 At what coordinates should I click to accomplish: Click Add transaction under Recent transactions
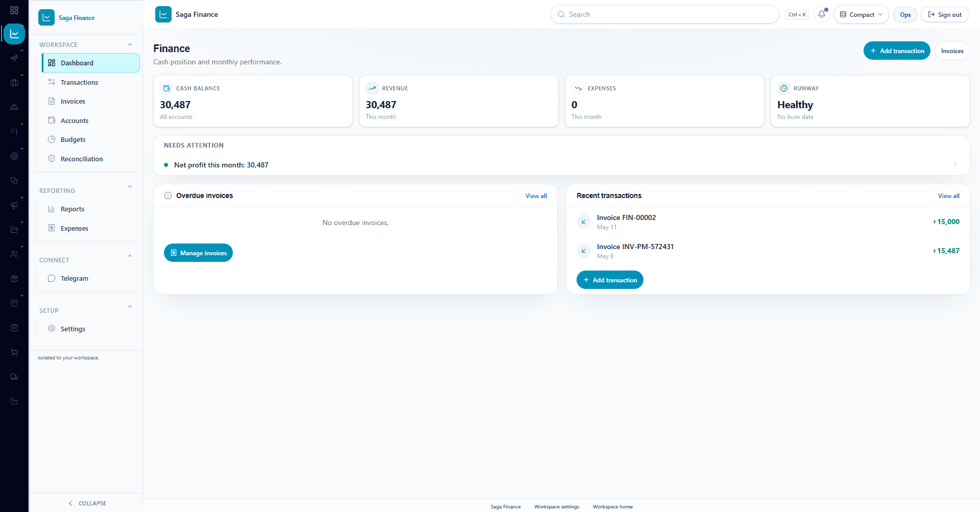(x=610, y=280)
